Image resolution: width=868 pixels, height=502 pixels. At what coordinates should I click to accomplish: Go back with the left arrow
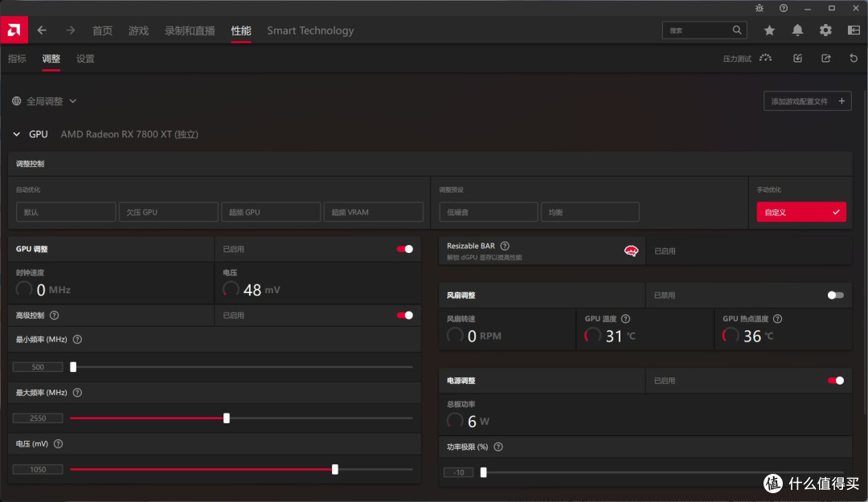(x=42, y=31)
